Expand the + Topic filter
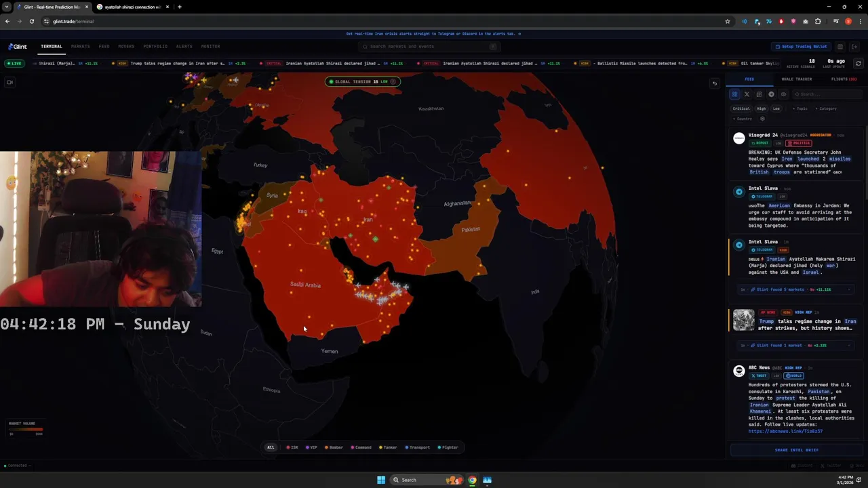The width and height of the screenshot is (868, 488). click(x=800, y=108)
